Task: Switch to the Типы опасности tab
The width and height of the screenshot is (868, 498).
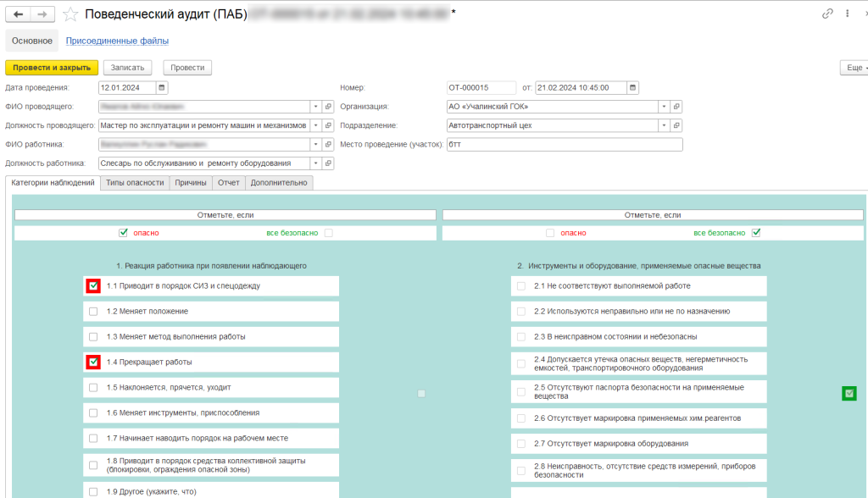Action: (135, 183)
